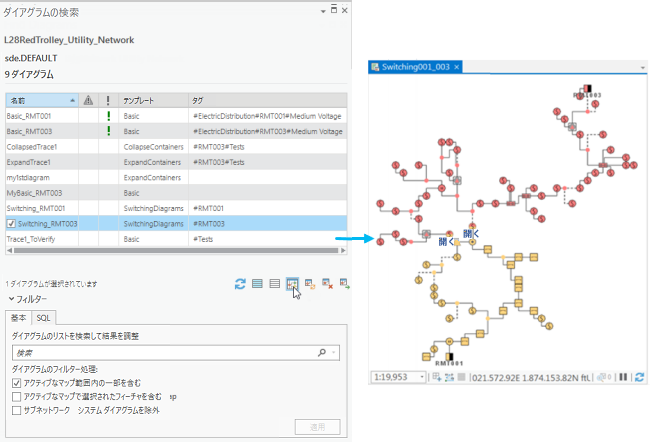The width and height of the screenshot is (650, 442).
Task: Select the MyBasic_RMT003 diagram row
Action: click(x=176, y=193)
